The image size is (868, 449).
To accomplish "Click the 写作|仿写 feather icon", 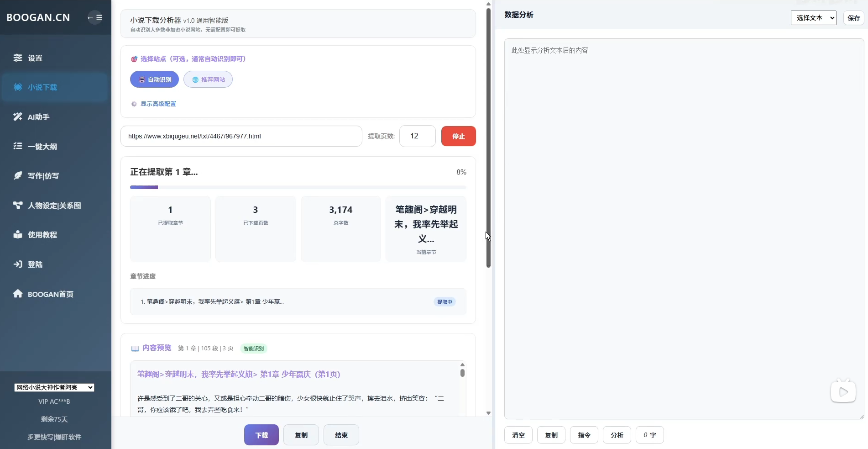I will click(x=18, y=176).
